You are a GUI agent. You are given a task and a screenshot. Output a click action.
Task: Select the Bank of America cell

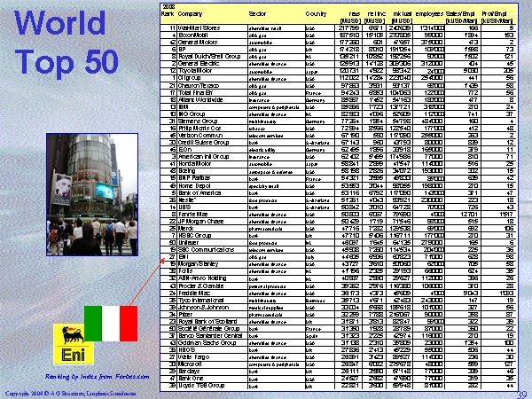213,193
